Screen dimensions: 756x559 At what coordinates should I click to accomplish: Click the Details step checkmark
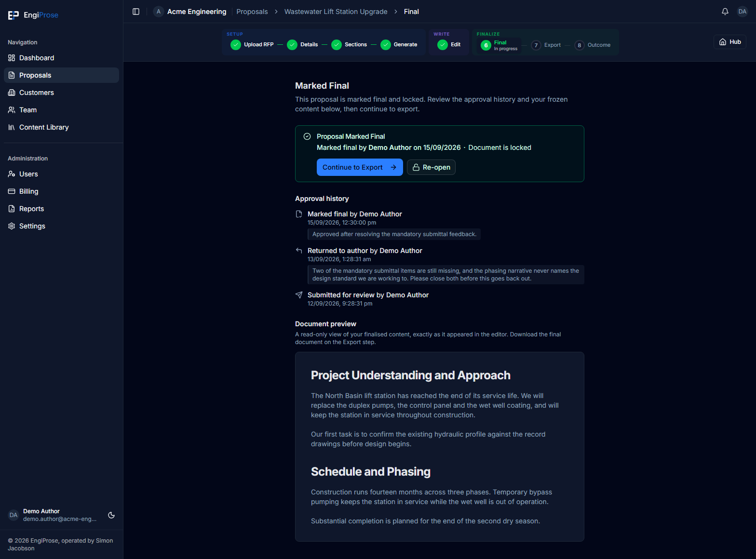click(292, 45)
